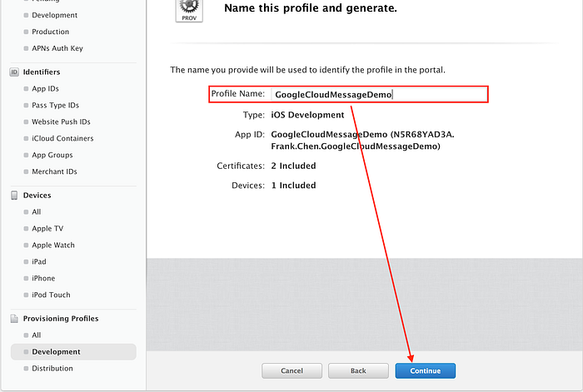The height and width of the screenshot is (392, 583).
Task: Click the Identifiers ID icon
Action: click(x=14, y=72)
